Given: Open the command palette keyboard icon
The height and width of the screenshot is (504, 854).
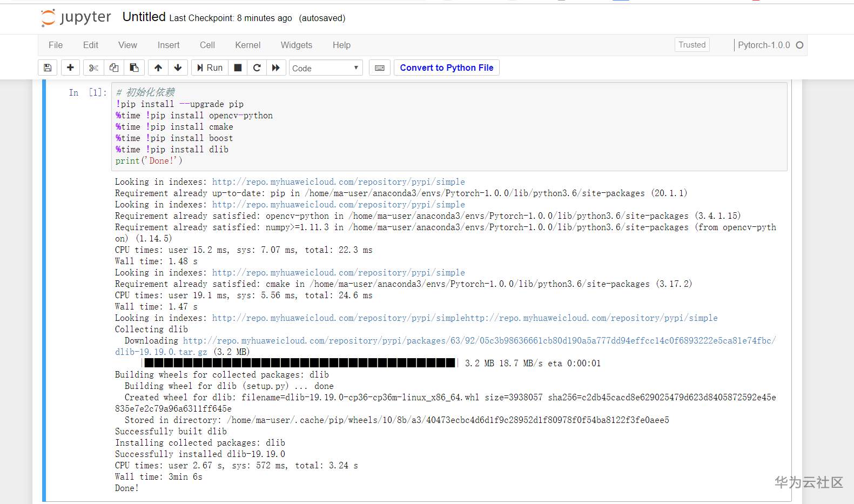Looking at the screenshot, I should (x=380, y=68).
